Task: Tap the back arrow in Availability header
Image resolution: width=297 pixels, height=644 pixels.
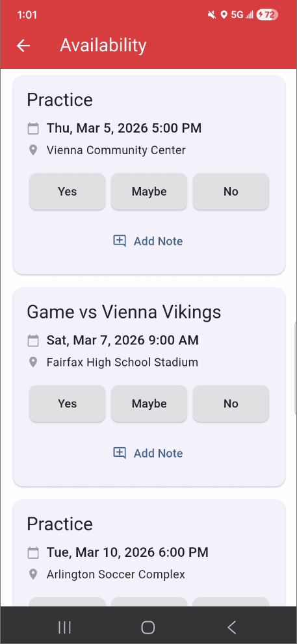Action: click(x=23, y=45)
